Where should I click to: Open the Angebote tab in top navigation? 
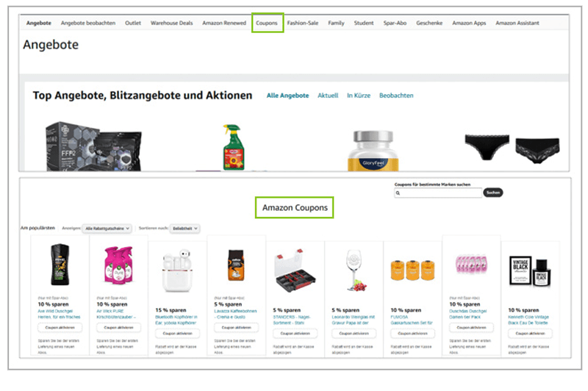click(x=39, y=23)
